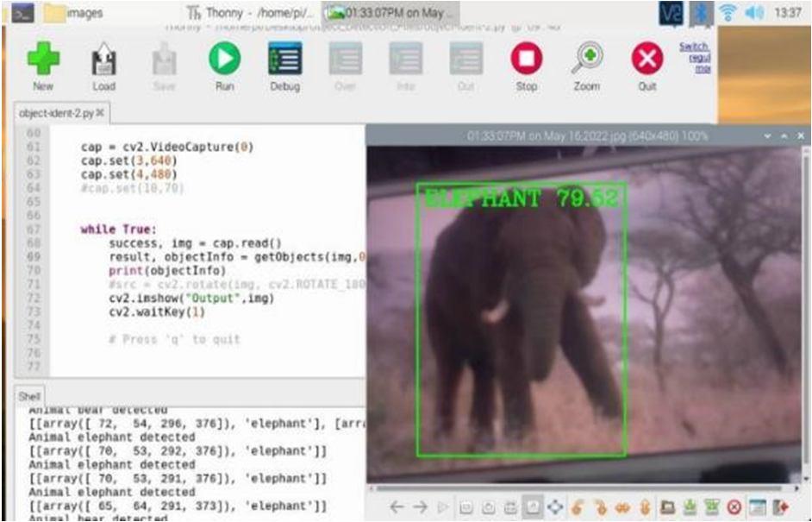Open the Wi-Fi network tray menu
812x522 pixels.
click(x=728, y=12)
